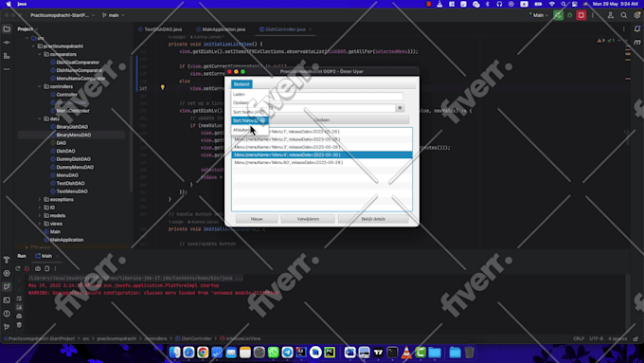Open the Git tool window icon
The width and height of the screenshot is (644, 363).
click(x=7, y=327)
